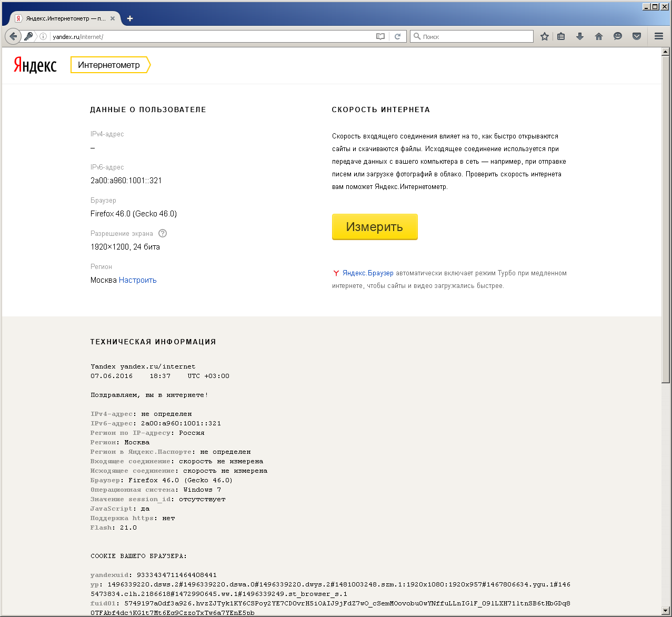Click the Яндекс logo
Screen dimensions: 672x617
(x=35, y=65)
